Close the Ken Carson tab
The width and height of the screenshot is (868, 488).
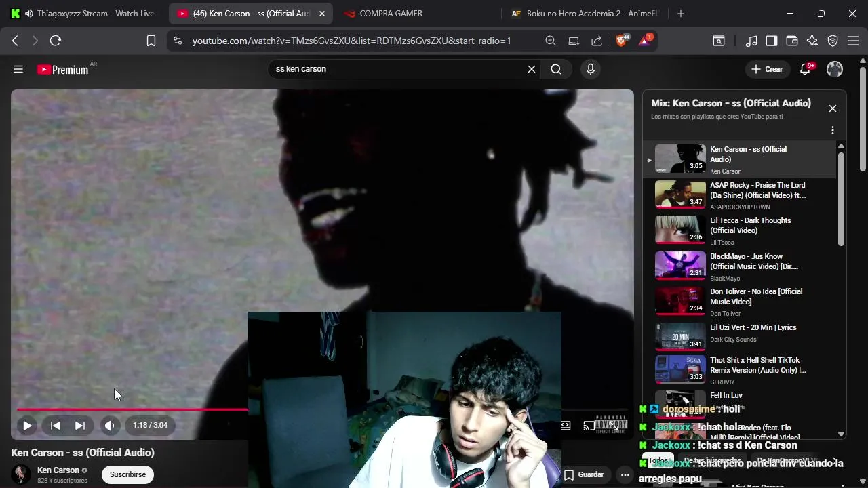point(322,14)
